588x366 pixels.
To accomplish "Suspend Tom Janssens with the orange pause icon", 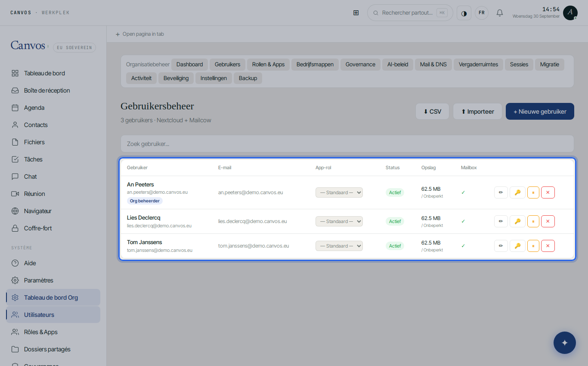I will point(533,246).
